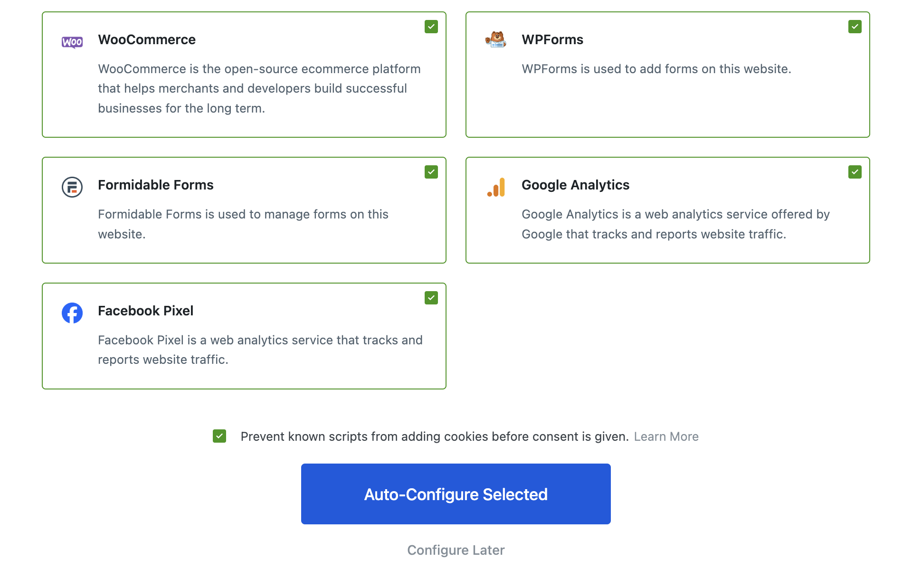Select the Formidable Forms card title
The image size is (912, 588).
[156, 185]
